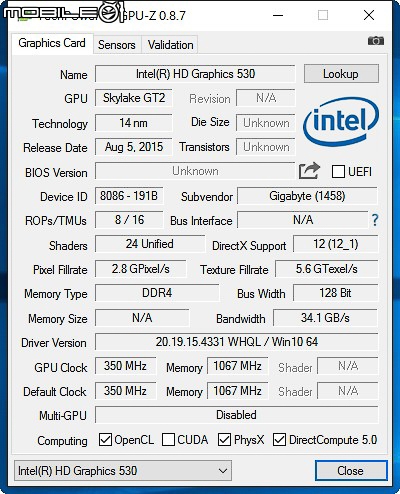Click the Bus Interface question mark
The height and width of the screenshot is (494, 400).
point(375,220)
